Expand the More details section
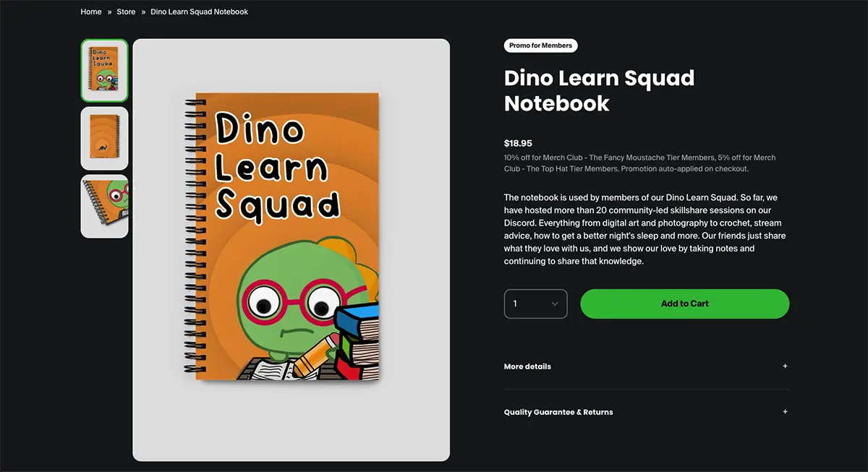The image size is (868, 472). (527, 366)
